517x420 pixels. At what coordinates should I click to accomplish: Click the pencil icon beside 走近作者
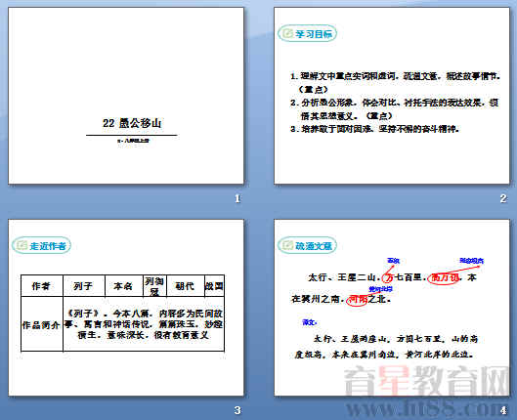click(x=22, y=245)
